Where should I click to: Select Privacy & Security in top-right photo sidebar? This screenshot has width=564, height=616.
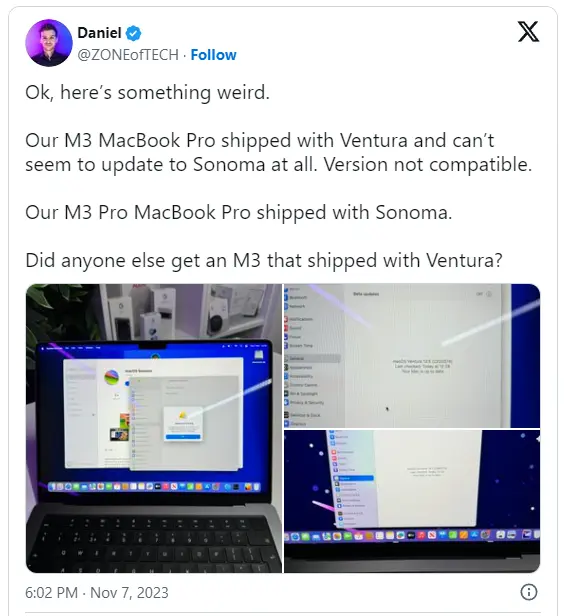pos(305,403)
